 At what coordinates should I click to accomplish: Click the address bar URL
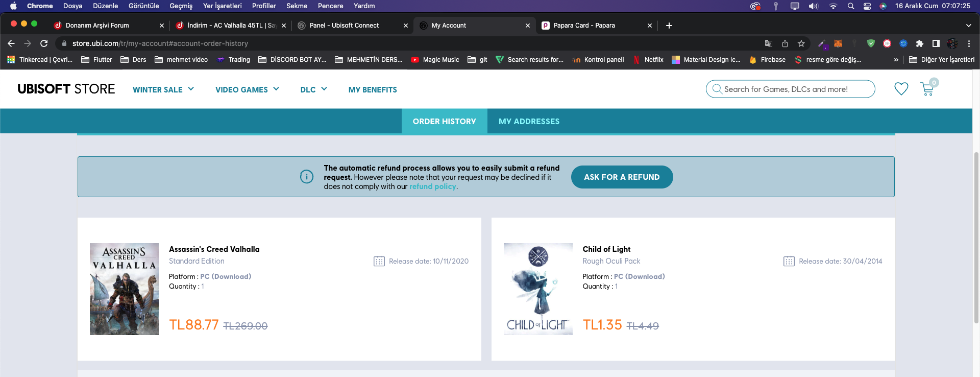pos(160,43)
